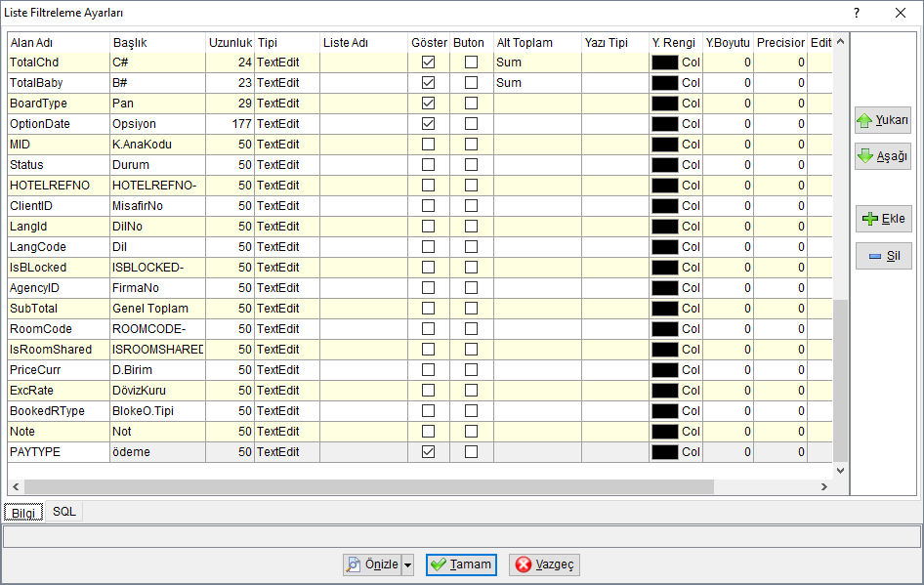Viewport: 924px width, 585px height.
Task: Select the IsBLocked field name cell
Action: tap(59, 268)
